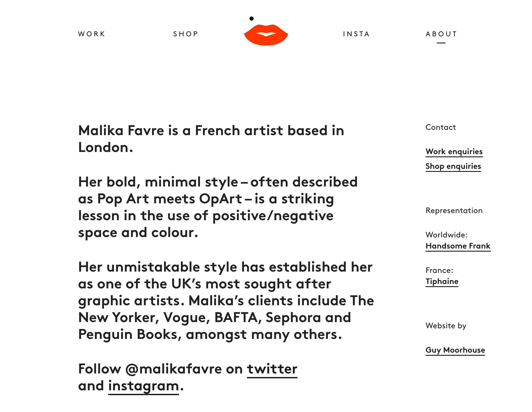Viewport: 532px width, 412px height.
Task: Click the Guy Moorhouse credit link
Action: [x=455, y=350]
